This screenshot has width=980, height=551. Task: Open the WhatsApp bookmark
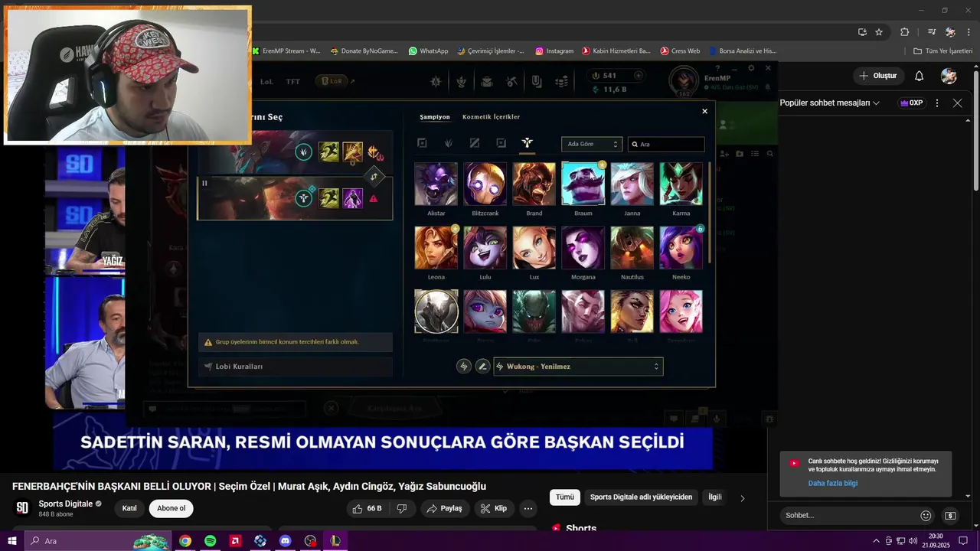click(428, 51)
